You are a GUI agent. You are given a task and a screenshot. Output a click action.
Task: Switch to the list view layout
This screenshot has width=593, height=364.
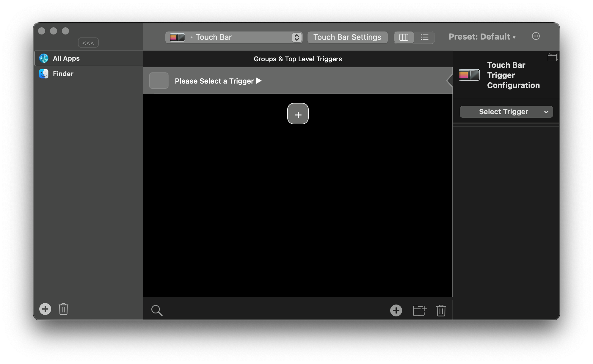click(x=424, y=37)
